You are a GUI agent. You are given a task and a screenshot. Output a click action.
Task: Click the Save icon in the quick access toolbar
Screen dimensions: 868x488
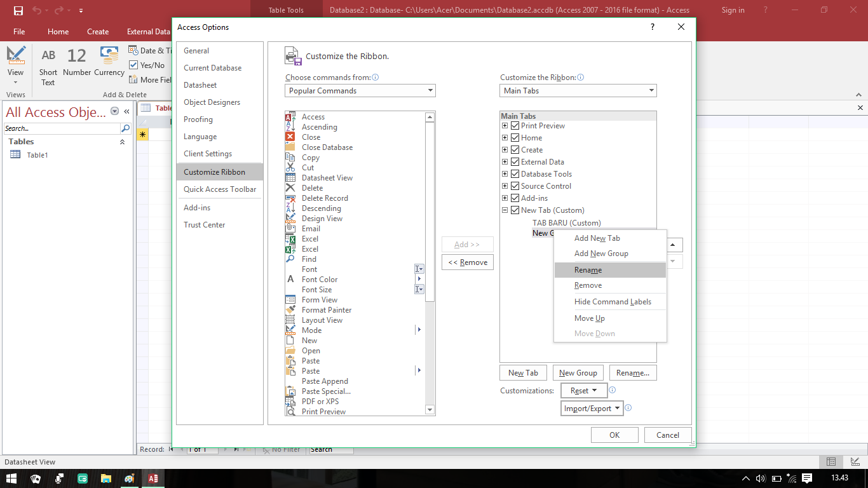coord(18,10)
